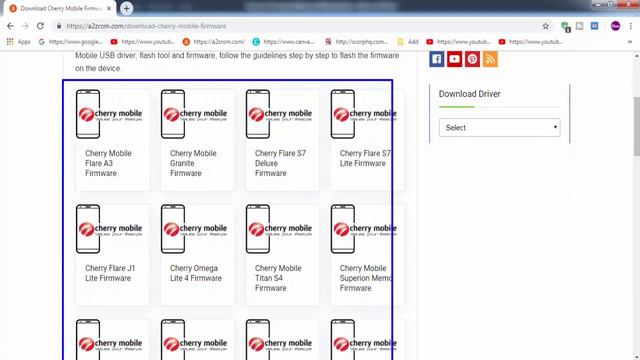Click the Granite phone thumbnail
This screenshot has height=360, width=640.
point(194,114)
